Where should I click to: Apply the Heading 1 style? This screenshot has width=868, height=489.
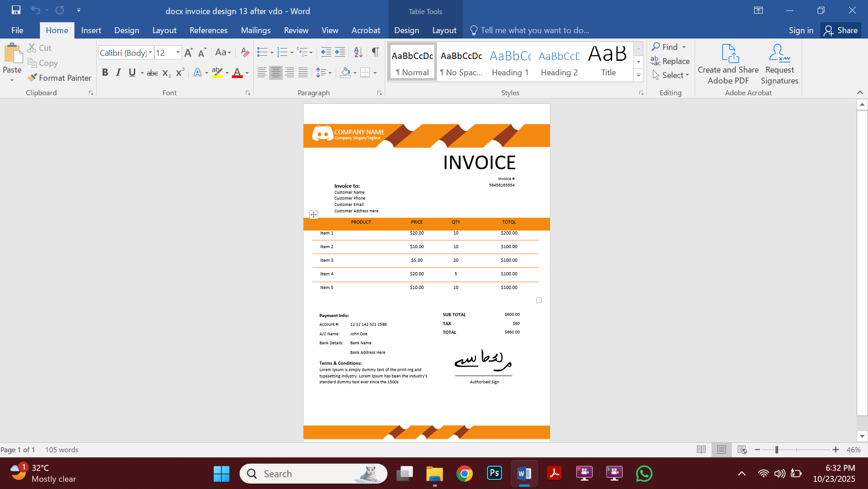tap(510, 61)
